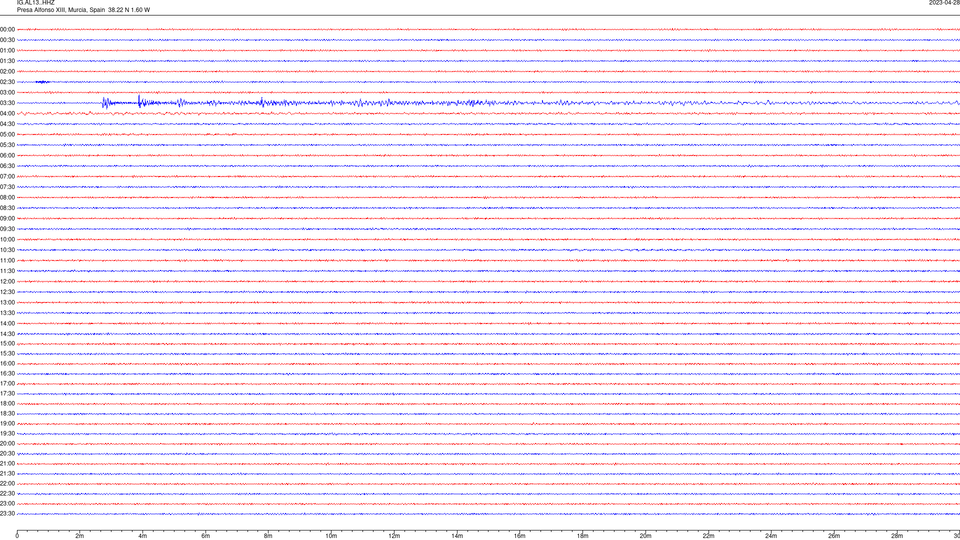
Task: Select the 08:30 time label
Action: coord(7,208)
